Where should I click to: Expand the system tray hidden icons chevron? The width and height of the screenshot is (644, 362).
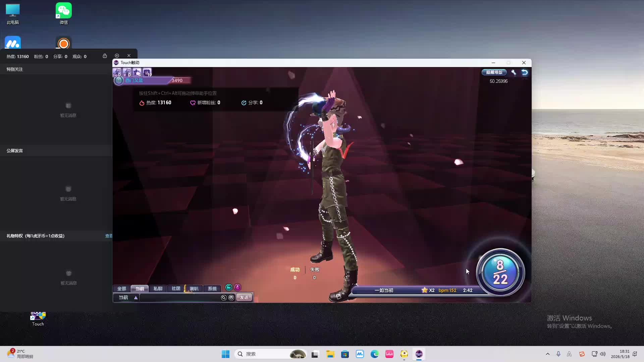click(548, 354)
